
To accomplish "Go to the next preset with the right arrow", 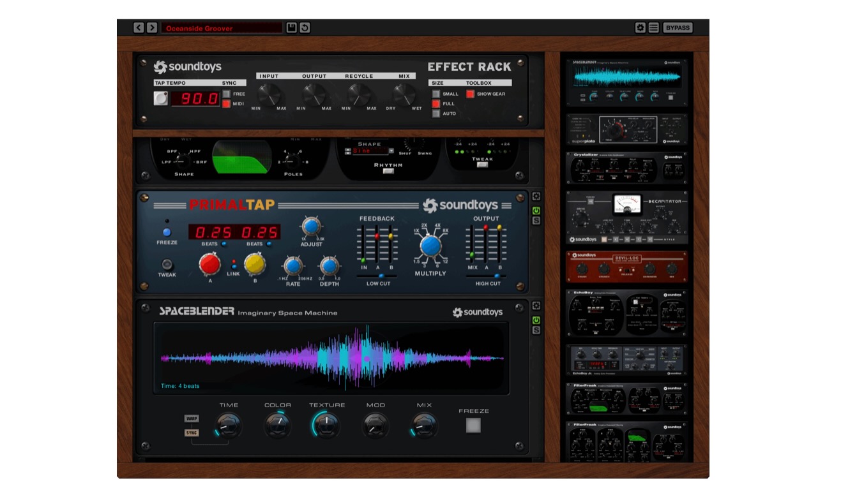I will pos(152,27).
